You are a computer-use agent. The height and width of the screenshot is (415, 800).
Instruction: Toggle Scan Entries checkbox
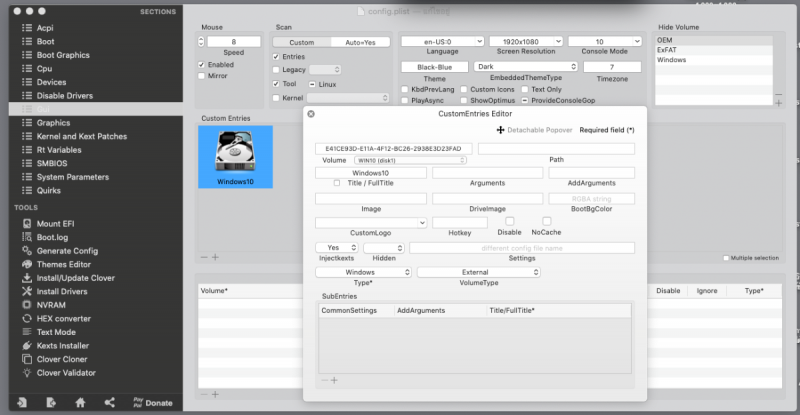pyautogui.click(x=276, y=57)
